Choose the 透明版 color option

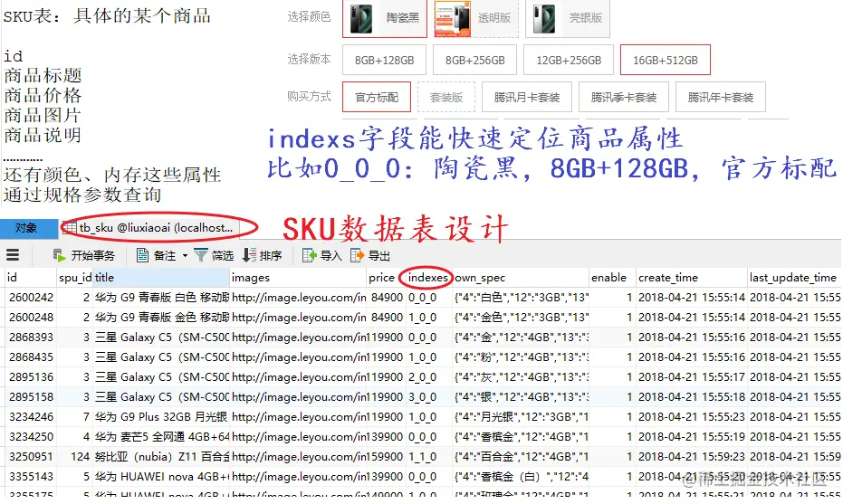tap(475, 18)
